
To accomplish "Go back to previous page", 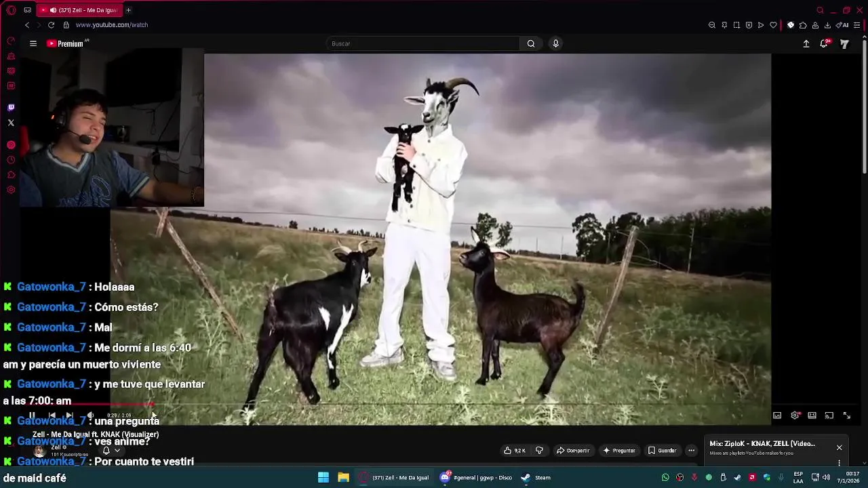I will [27, 25].
